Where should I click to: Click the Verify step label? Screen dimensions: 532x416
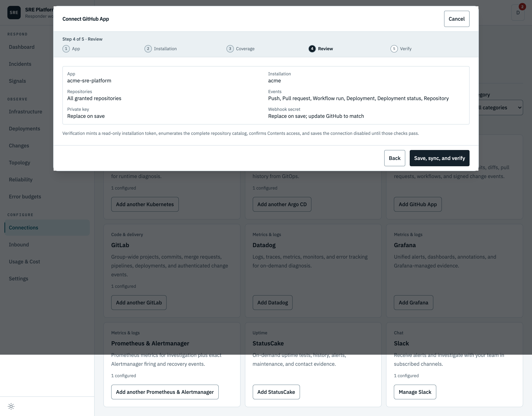coord(406,49)
